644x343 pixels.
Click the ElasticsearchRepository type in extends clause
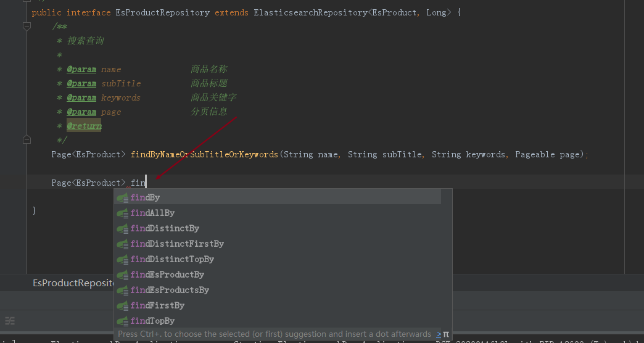coord(310,12)
